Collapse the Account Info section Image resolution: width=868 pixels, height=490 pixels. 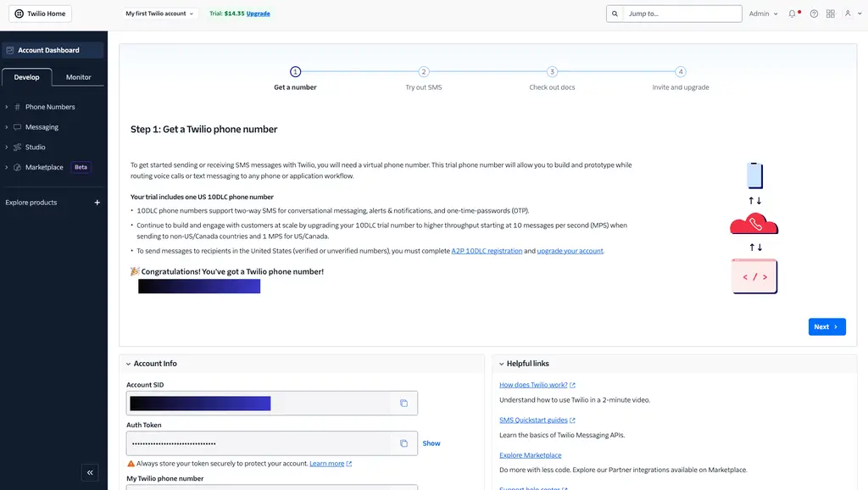[129, 364]
